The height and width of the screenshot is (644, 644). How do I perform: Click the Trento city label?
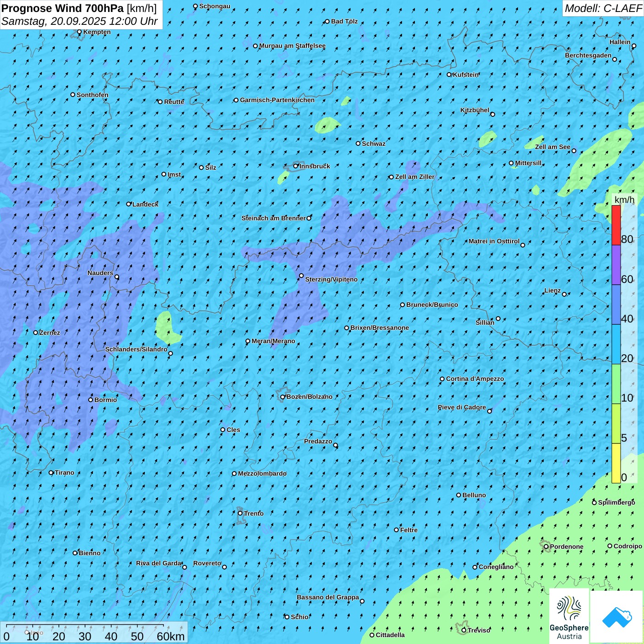pyautogui.click(x=253, y=513)
